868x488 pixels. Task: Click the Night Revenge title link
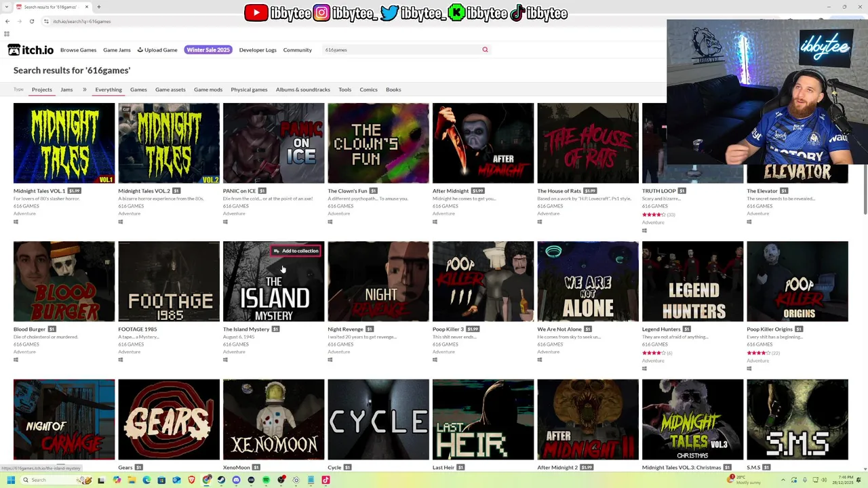pyautogui.click(x=346, y=329)
